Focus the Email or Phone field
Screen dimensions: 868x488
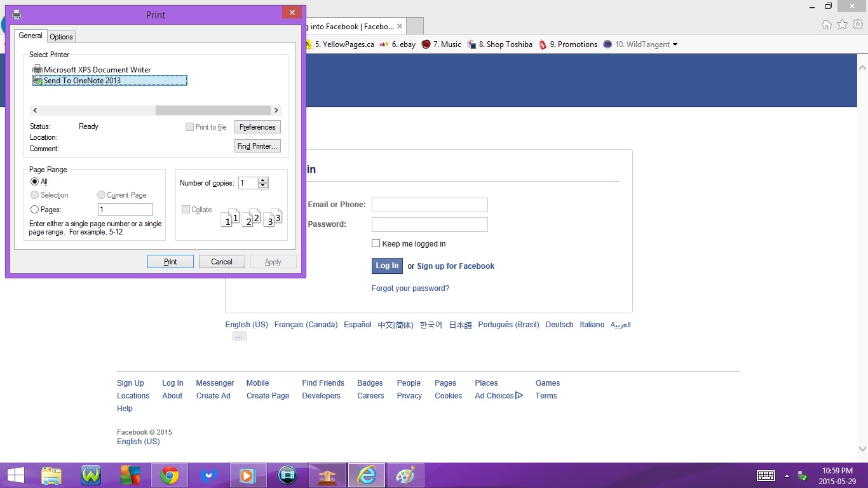point(430,205)
